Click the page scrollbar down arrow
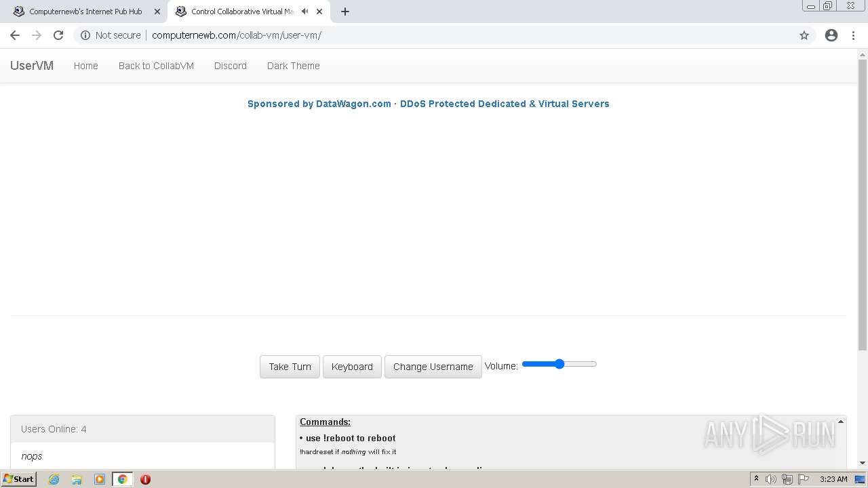 [x=863, y=463]
